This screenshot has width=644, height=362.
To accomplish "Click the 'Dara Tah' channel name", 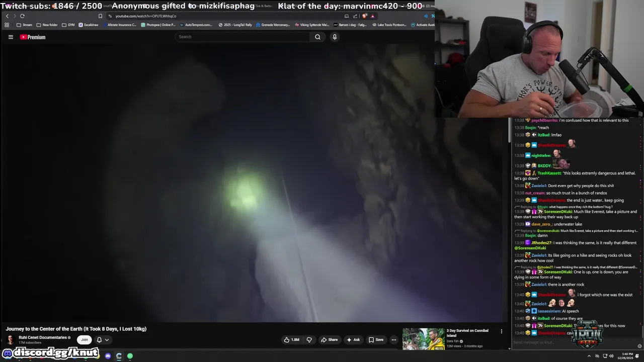I will [452, 341].
